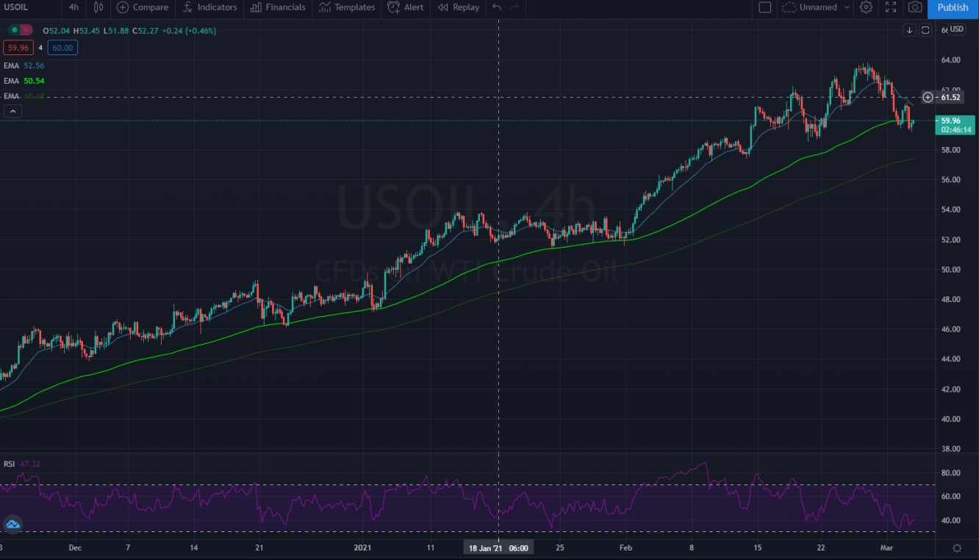Click the RSI 80.00 scale label

click(x=950, y=473)
